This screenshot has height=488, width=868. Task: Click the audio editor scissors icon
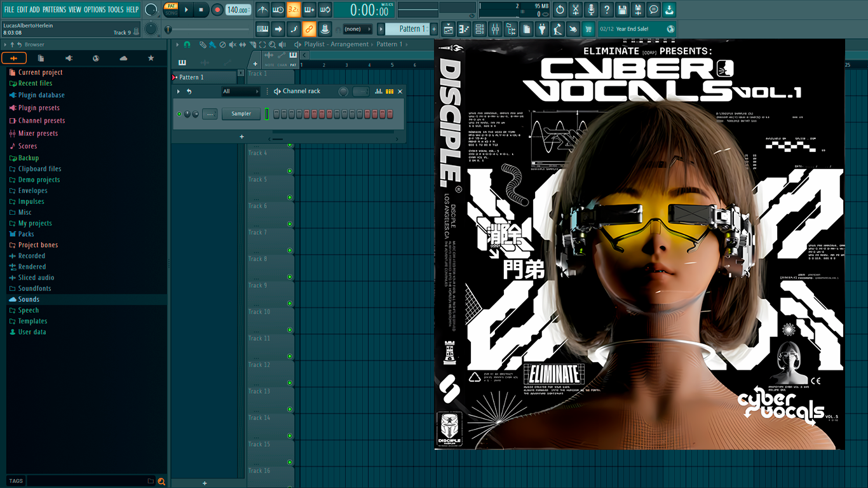pos(576,10)
